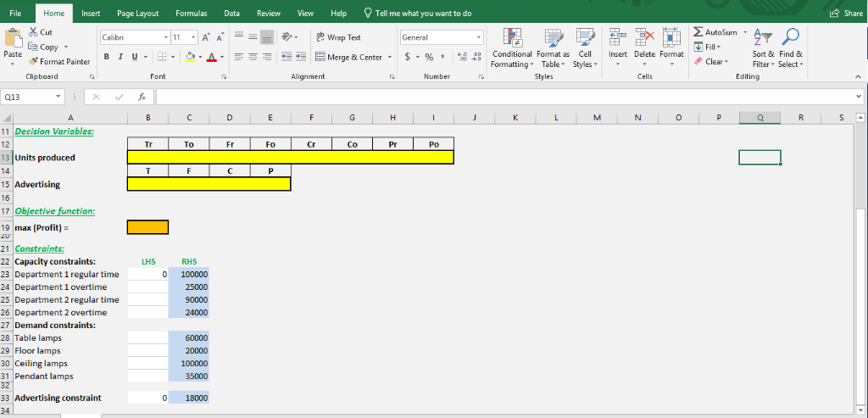868x418 pixels.
Task: Click Merge & Center button
Action: click(348, 57)
